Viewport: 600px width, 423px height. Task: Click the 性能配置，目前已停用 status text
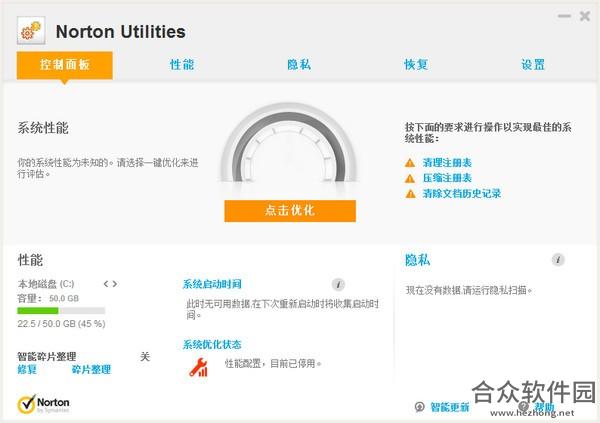click(x=273, y=363)
